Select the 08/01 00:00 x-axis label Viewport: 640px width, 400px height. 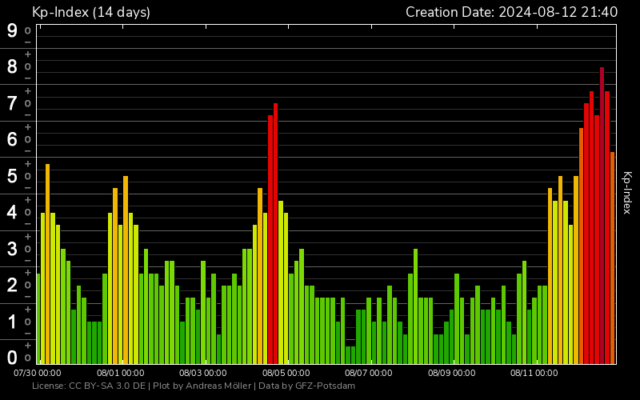click(x=121, y=372)
